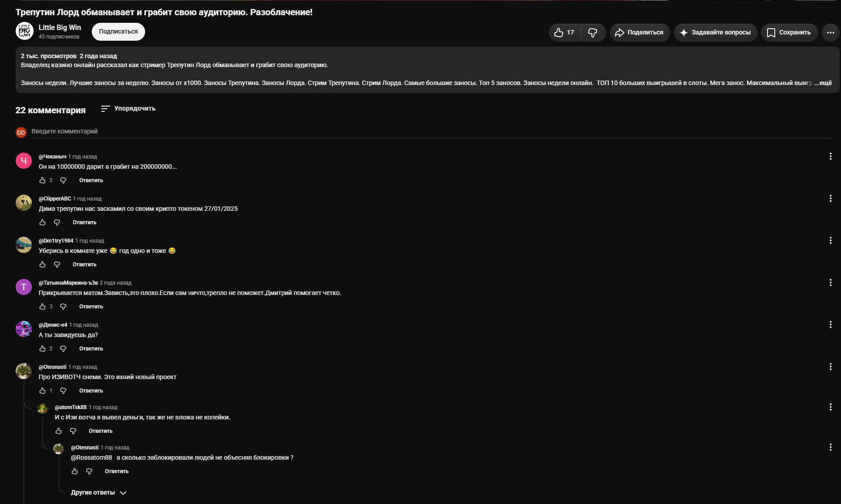Screen dimensions: 841x504
Task: Like @atomTsk88's reply
Action: point(59,431)
